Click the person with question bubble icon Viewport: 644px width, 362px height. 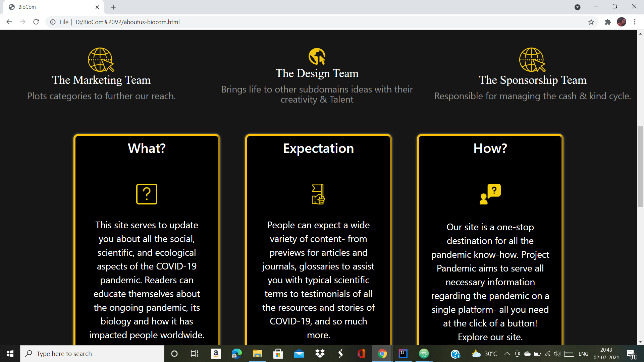(490, 194)
